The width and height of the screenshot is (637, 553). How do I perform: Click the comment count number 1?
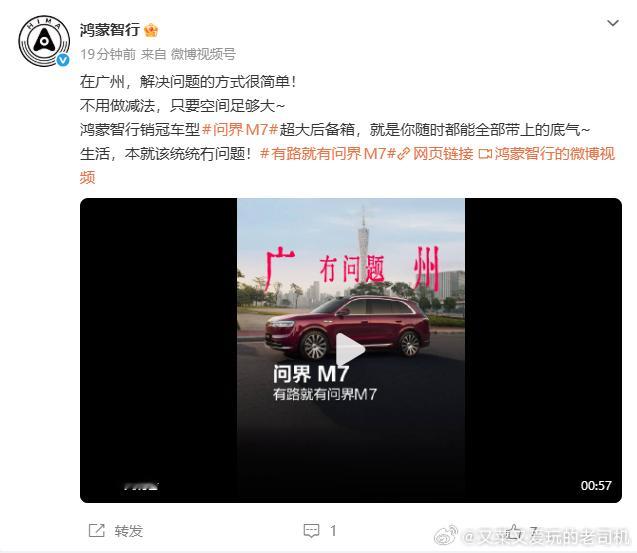point(333,531)
